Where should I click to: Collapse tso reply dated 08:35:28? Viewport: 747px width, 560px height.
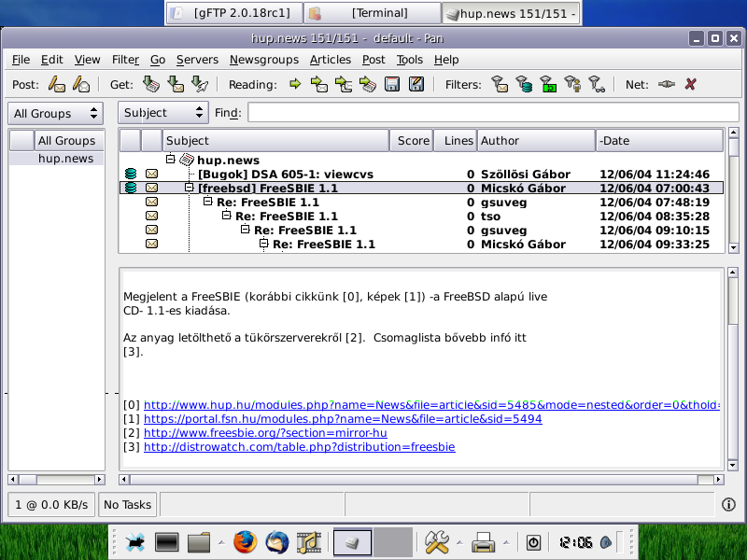click(226, 216)
